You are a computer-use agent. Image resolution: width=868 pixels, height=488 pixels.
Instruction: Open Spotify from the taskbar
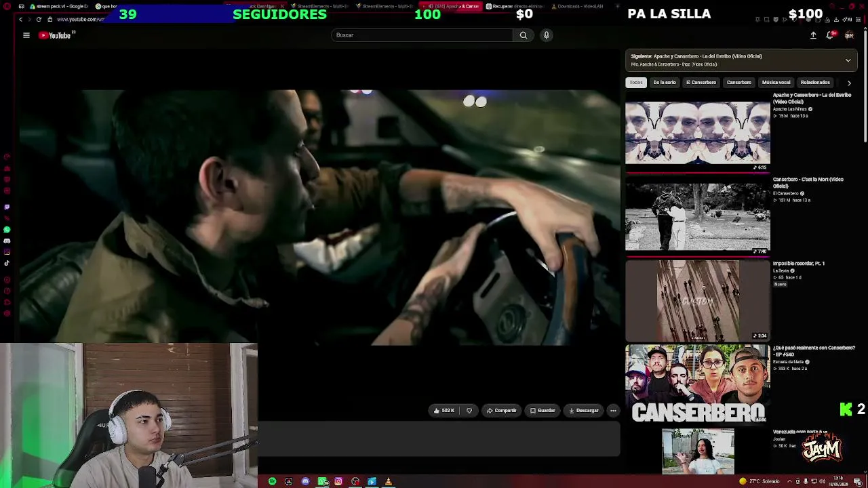coord(273,481)
